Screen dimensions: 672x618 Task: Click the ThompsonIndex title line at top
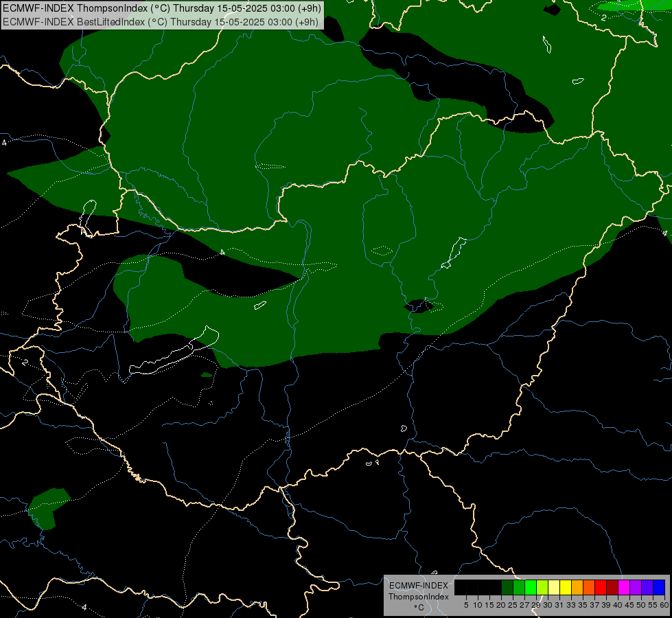[162, 8]
